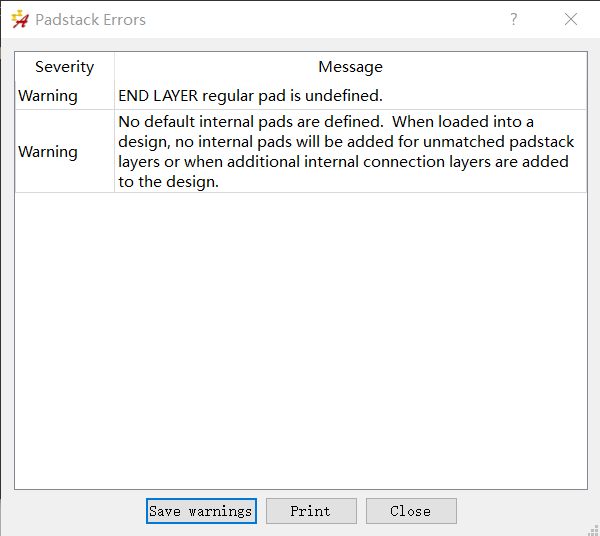Screen dimensions: 600x536
Task: Click the Padstack Errors title text
Action: (x=91, y=20)
